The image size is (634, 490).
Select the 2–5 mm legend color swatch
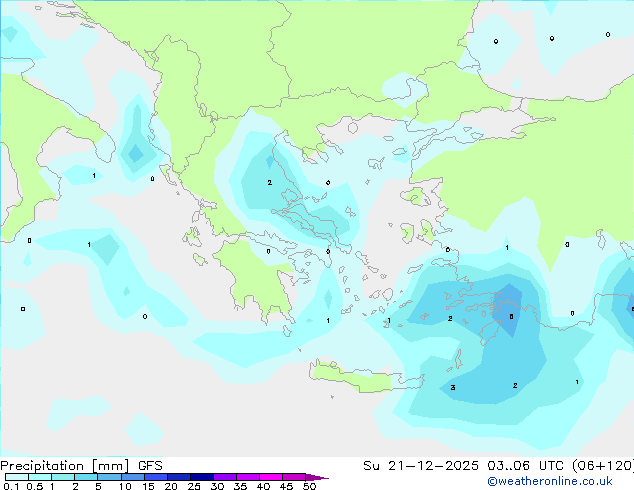(x=86, y=477)
